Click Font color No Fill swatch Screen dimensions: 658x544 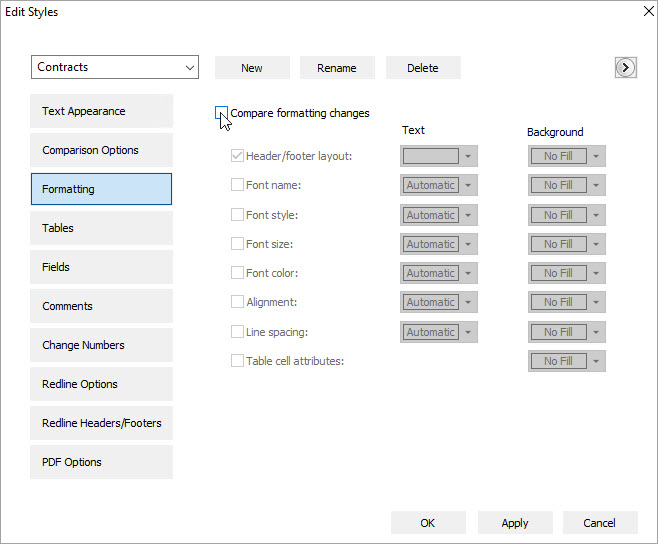point(559,273)
